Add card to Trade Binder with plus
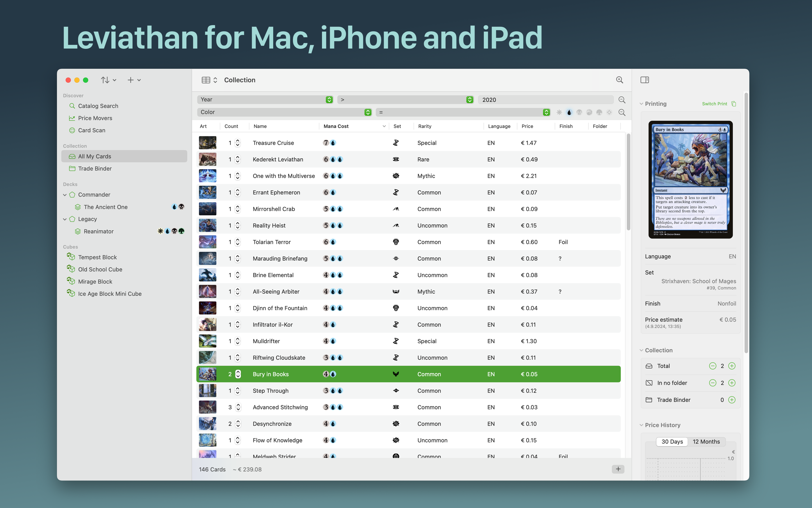 (732, 400)
